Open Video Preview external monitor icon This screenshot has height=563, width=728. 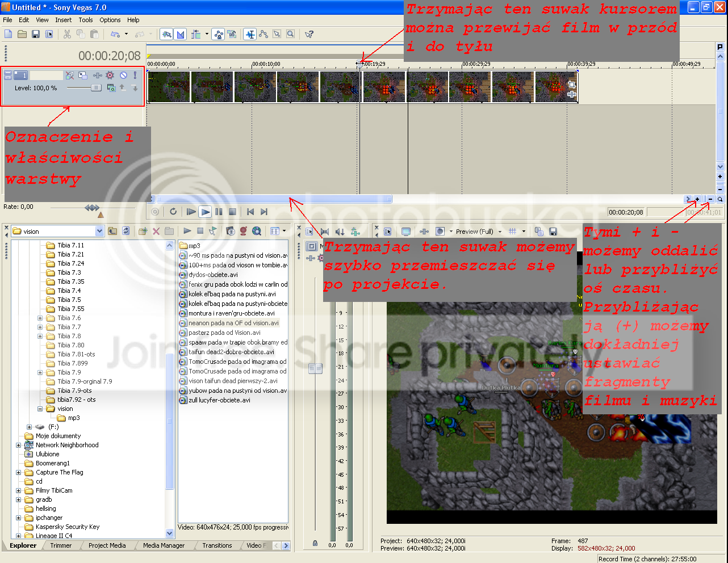pos(406,232)
